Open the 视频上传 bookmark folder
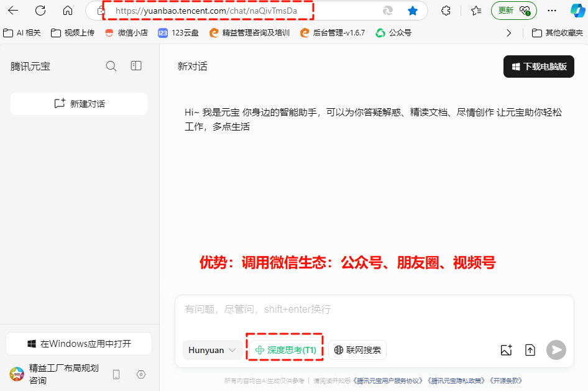The width and height of the screenshot is (588, 391). (x=73, y=33)
